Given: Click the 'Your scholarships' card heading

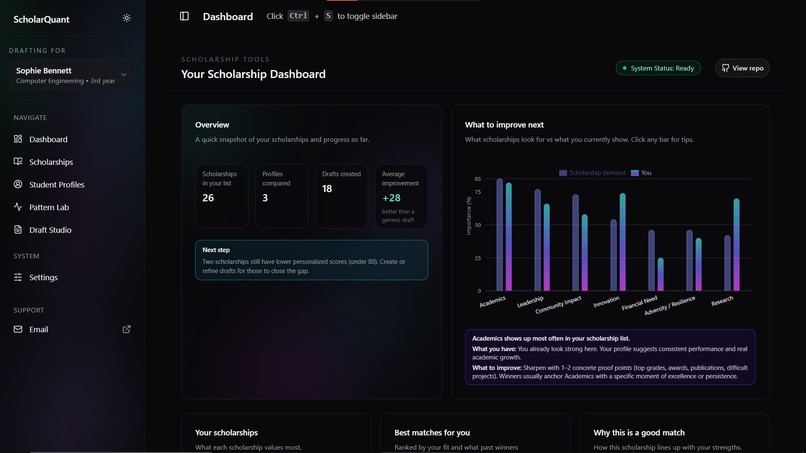Looking at the screenshot, I should (x=226, y=432).
